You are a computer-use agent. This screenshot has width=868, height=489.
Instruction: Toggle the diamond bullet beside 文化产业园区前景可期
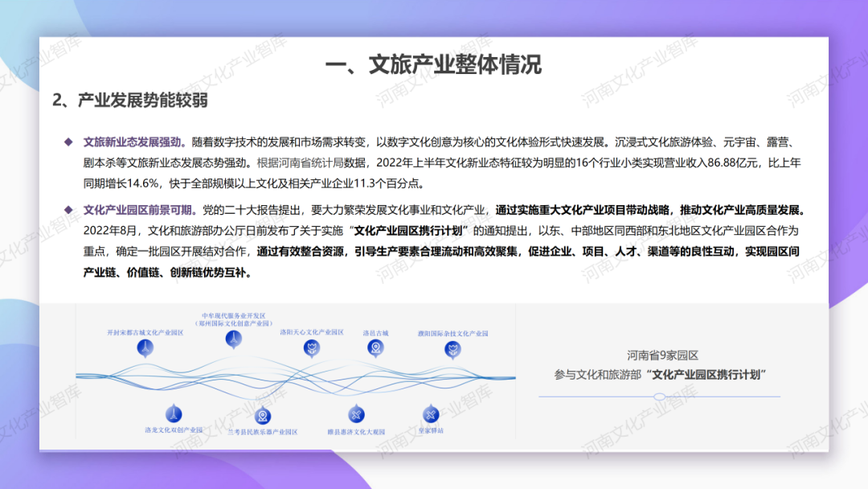[68, 208]
